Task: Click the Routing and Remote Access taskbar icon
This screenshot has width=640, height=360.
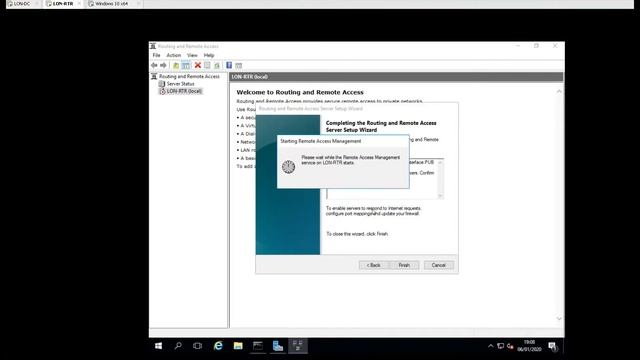Action: (x=298, y=346)
